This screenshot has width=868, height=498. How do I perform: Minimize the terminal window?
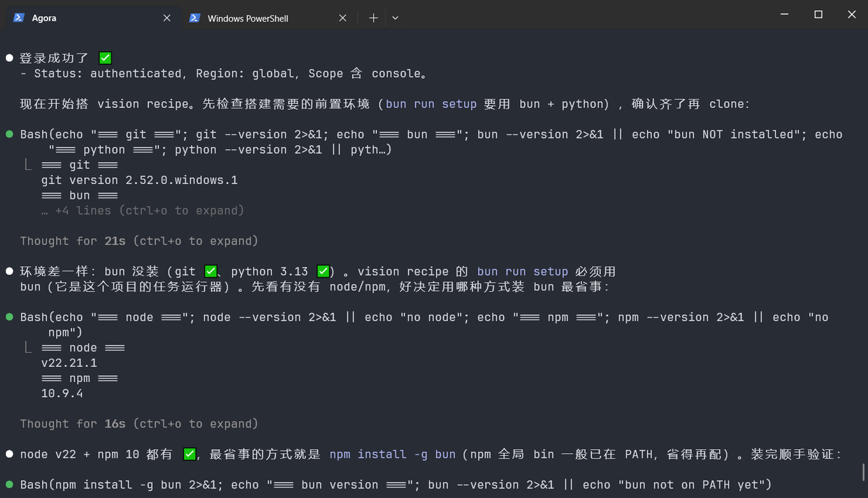pos(785,14)
